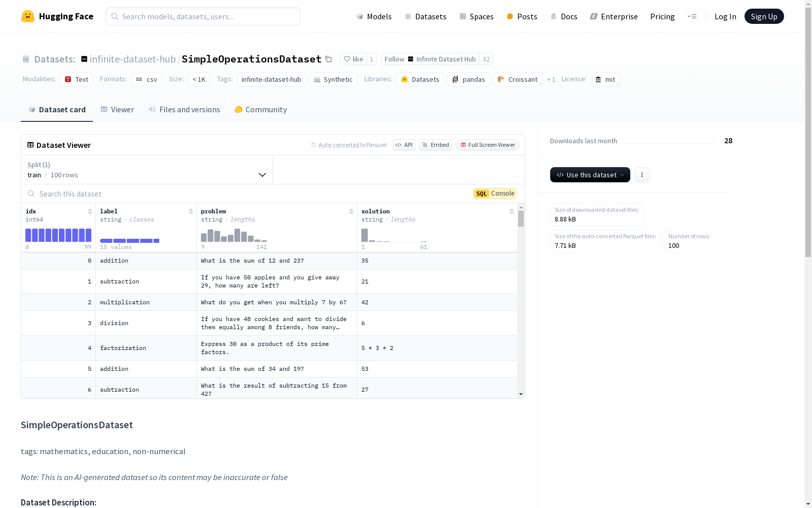The width and height of the screenshot is (812, 508).
Task: Expand the +1 more libraries indicator
Action: click(x=551, y=80)
